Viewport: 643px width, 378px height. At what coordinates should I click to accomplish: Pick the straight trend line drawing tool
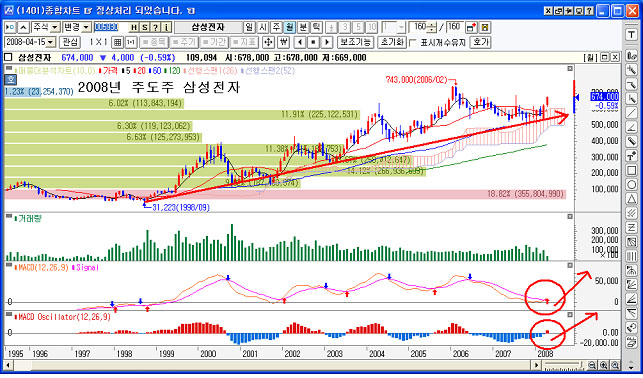click(x=632, y=114)
